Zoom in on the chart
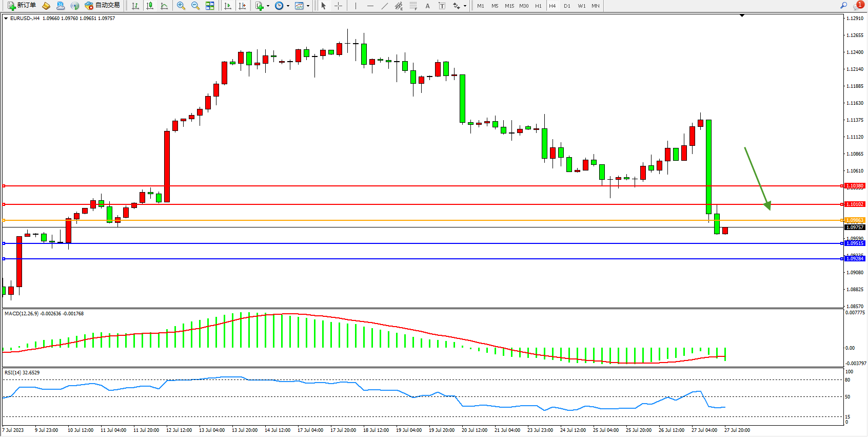 181,6
